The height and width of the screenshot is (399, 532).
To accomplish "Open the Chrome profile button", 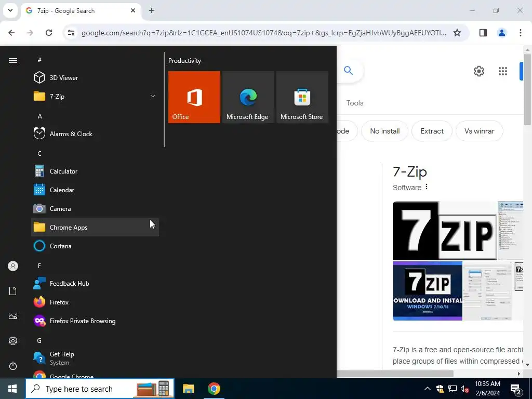I will (x=502, y=33).
